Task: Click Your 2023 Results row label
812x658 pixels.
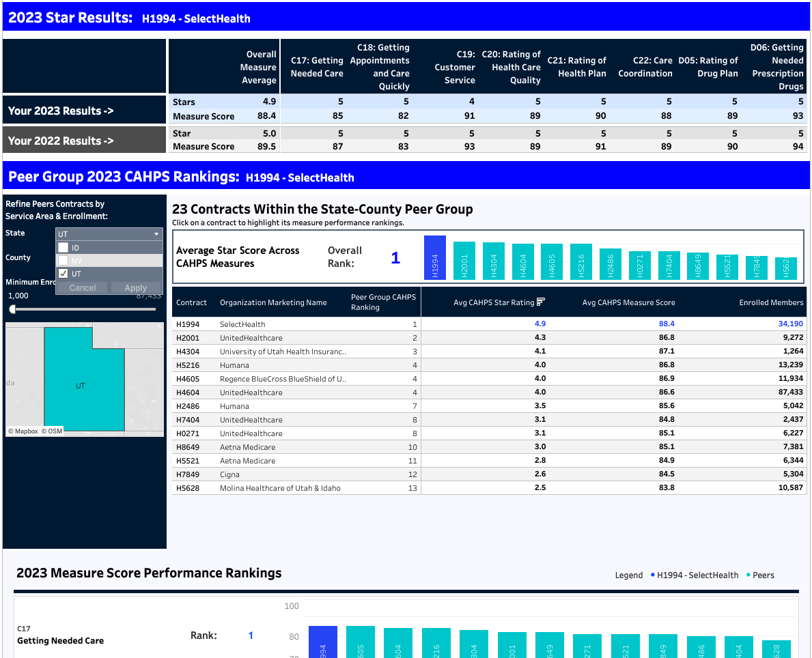Action: point(61,111)
